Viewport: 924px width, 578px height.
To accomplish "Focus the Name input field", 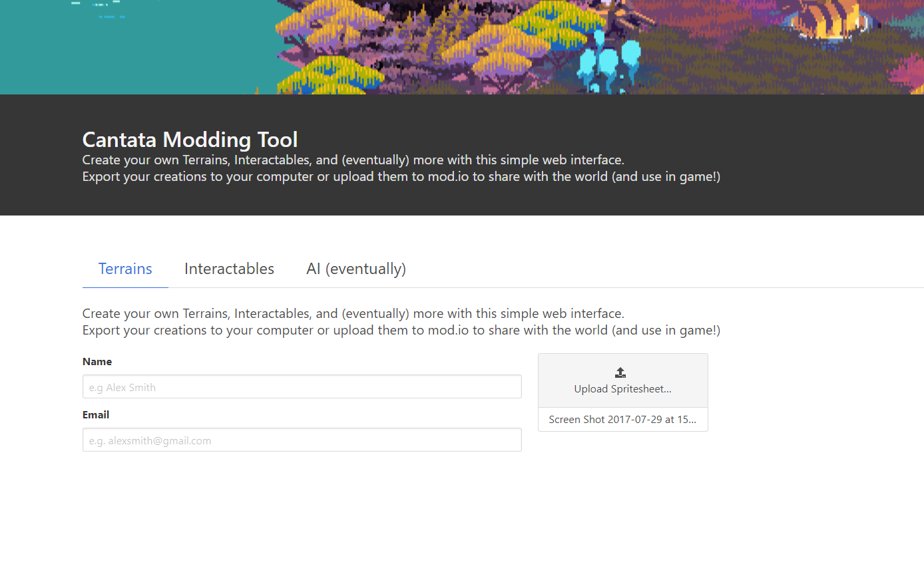I will 302,387.
